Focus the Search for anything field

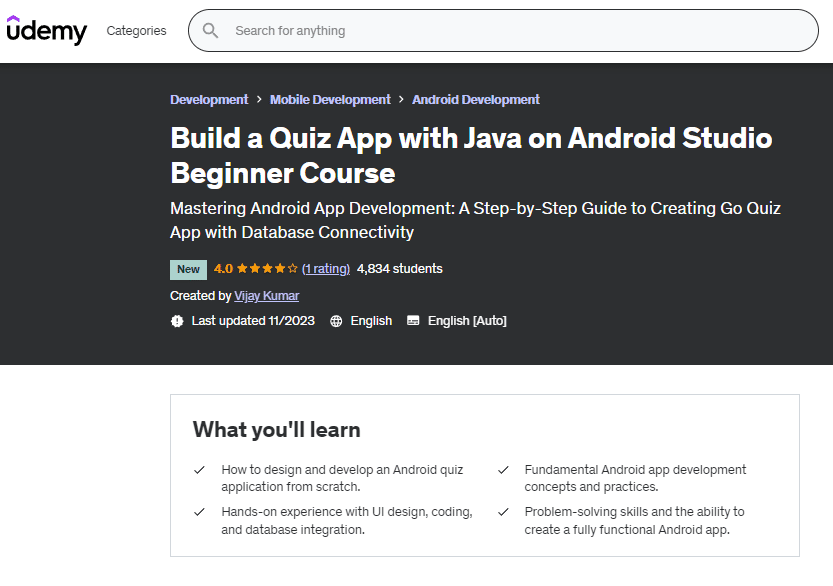[x=520, y=31]
